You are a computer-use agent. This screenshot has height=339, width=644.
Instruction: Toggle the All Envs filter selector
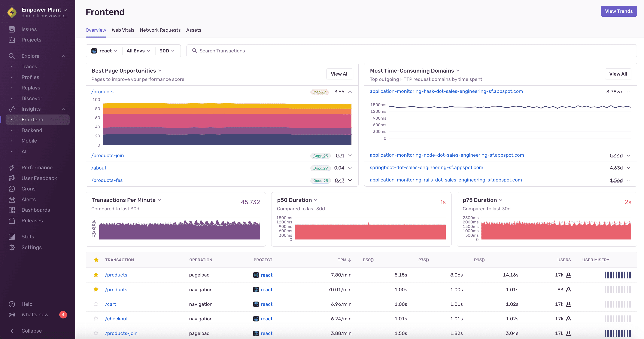point(137,51)
